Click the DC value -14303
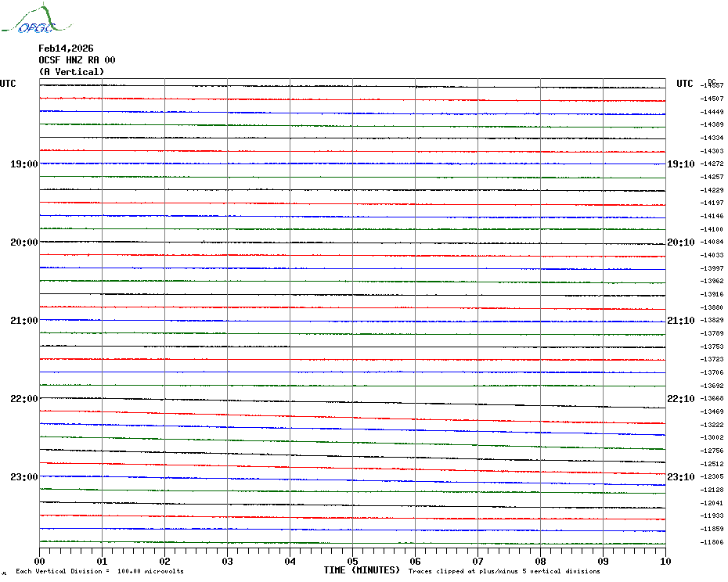Screen dimensions: 728x582 (x=712, y=151)
